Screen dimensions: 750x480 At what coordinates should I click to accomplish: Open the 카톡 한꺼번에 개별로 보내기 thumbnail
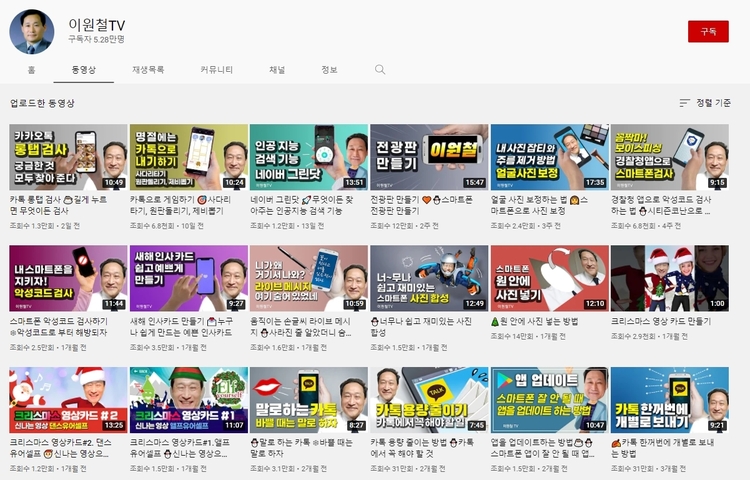670,400
